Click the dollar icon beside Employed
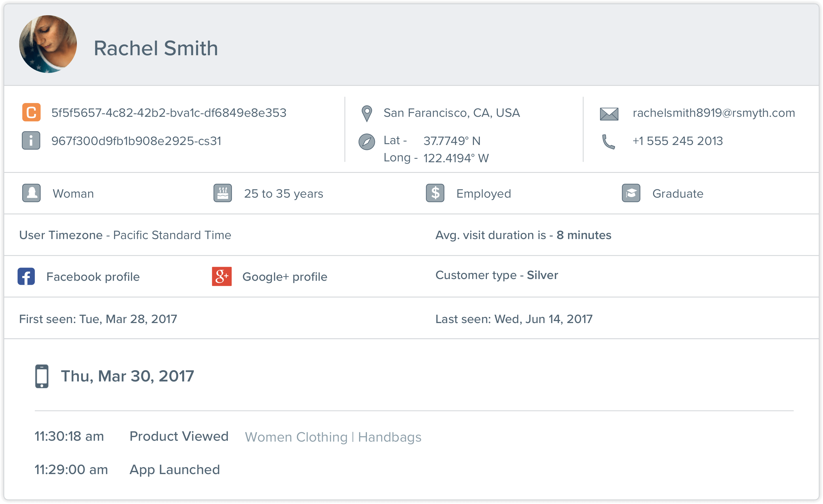823x504 pixels. point(435,193)
